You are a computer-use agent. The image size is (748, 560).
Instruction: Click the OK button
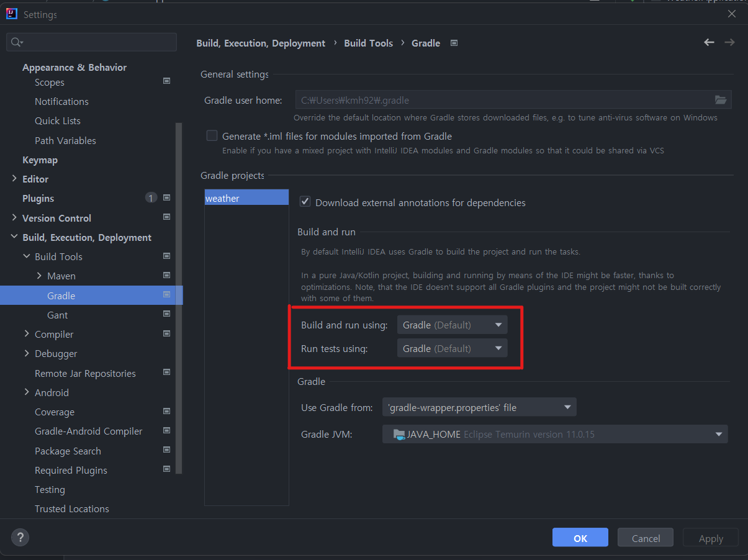coord(580,538)
